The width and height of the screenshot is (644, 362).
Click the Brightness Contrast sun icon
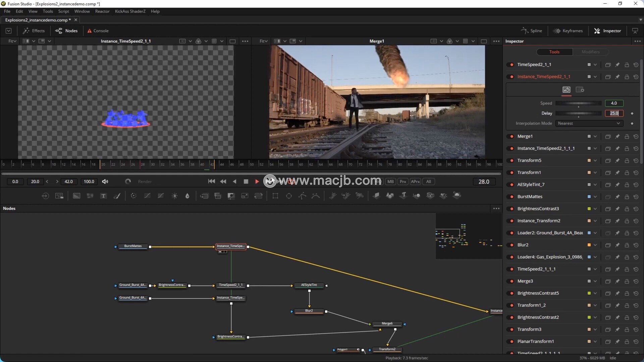174,196
